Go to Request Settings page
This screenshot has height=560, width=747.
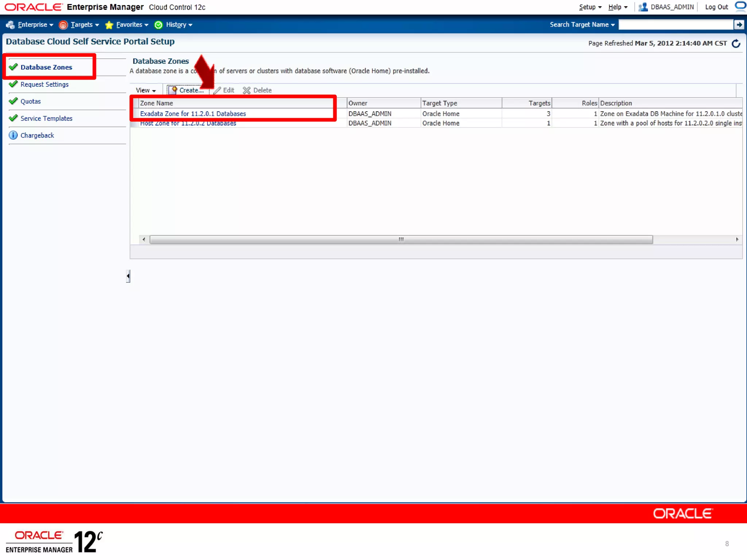pos(44,84)
